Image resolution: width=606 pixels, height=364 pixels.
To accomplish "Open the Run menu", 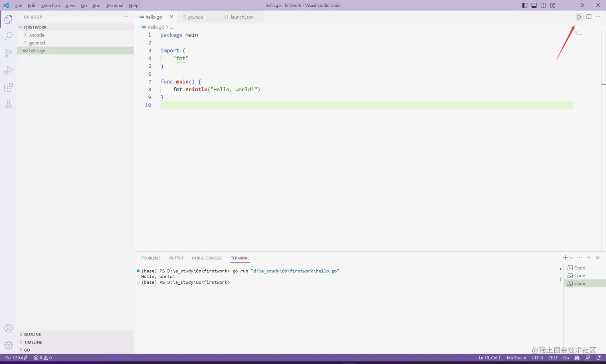I will tap(96, 5).
